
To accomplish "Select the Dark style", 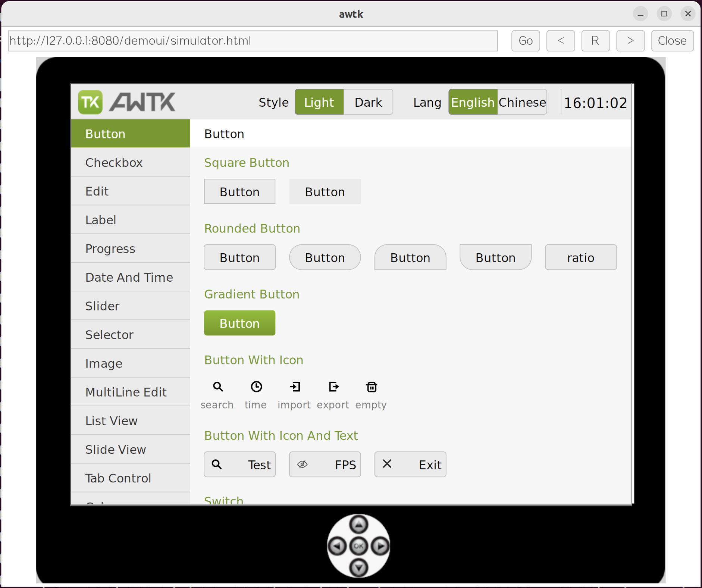I will (368, 102).
